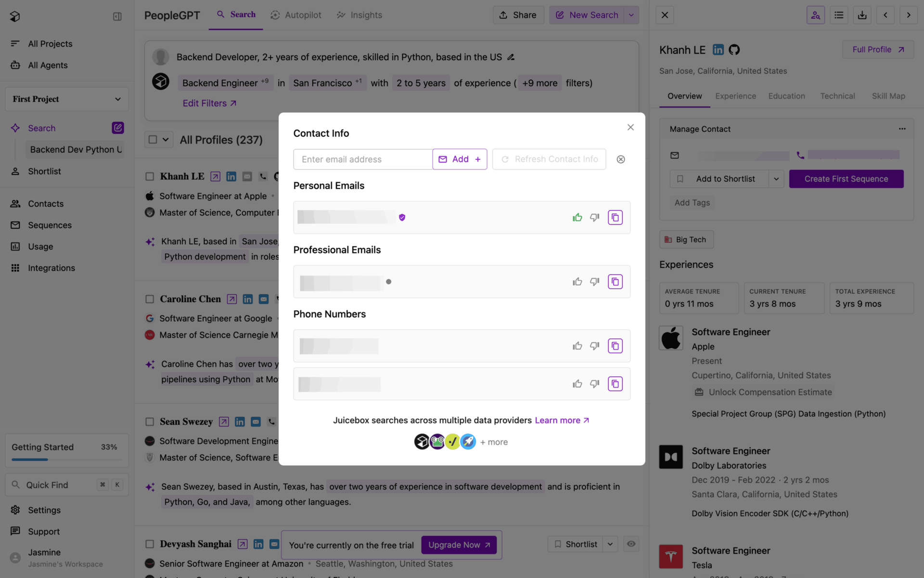924x578 pixels.
Task: Open the Learn more link
Action: click(562, 420)
